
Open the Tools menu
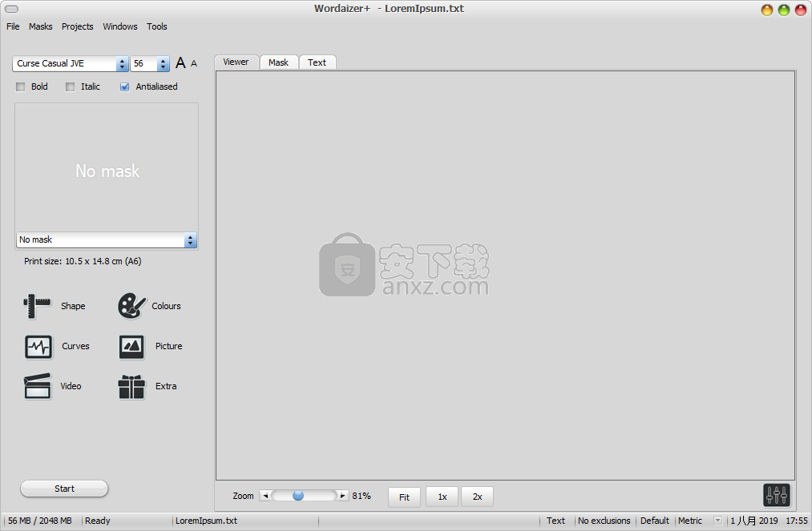[x=157, y=26]
